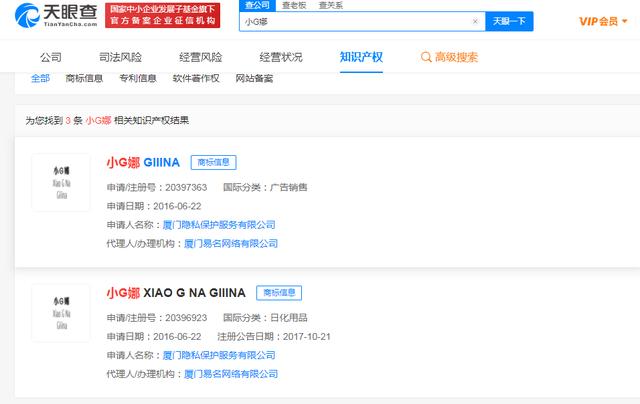Click 国际分类：广告销售 text
The width and height of the screenshot is (640, 404).
(x=265, y=187)
